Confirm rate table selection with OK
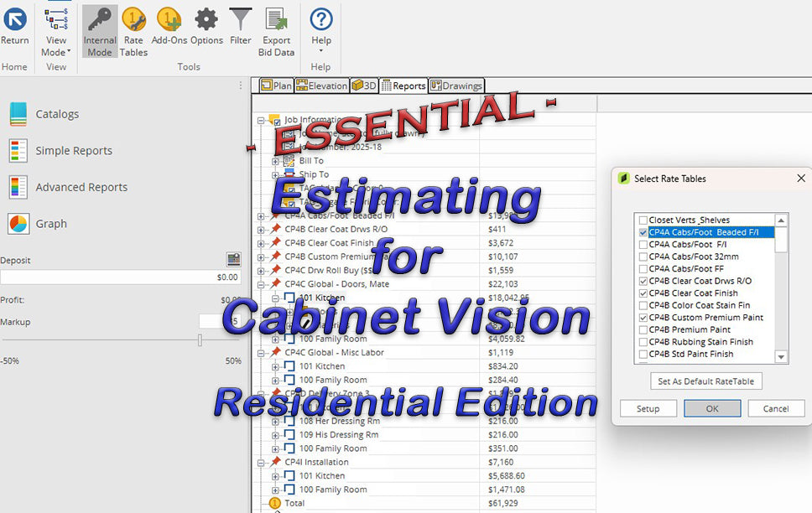The width and height of the screenshot is (812, 513). click(712, 408)
